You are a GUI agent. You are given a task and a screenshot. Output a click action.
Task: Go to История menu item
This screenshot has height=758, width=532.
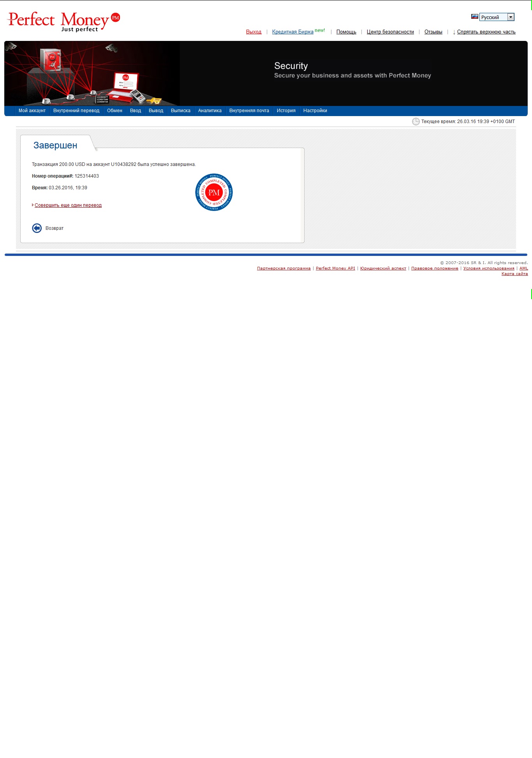[x=286, y=111]
